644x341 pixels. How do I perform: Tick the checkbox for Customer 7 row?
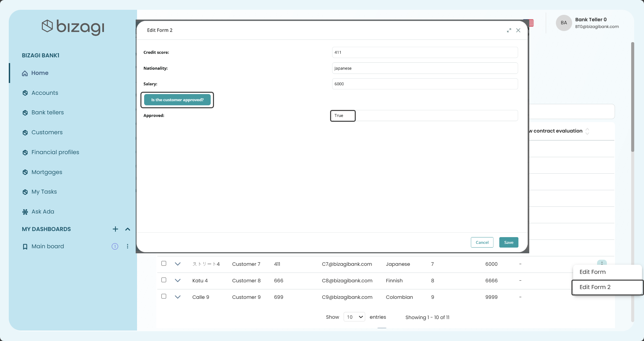pos(164,263)
